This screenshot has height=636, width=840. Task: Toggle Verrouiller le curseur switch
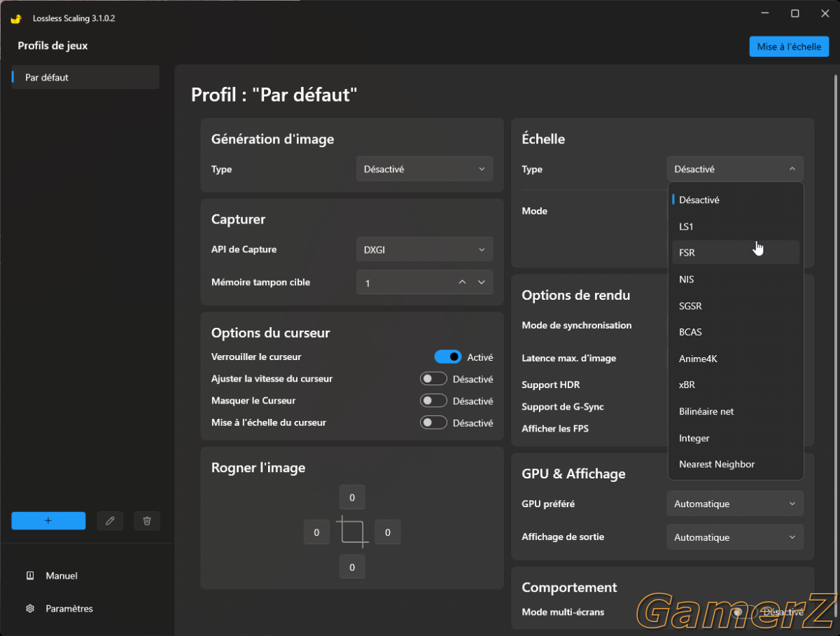448,357
